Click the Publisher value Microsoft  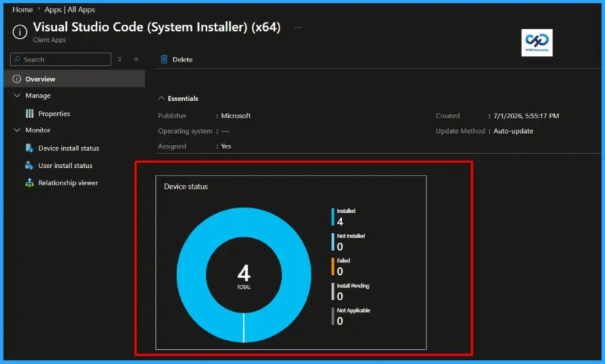236,116
